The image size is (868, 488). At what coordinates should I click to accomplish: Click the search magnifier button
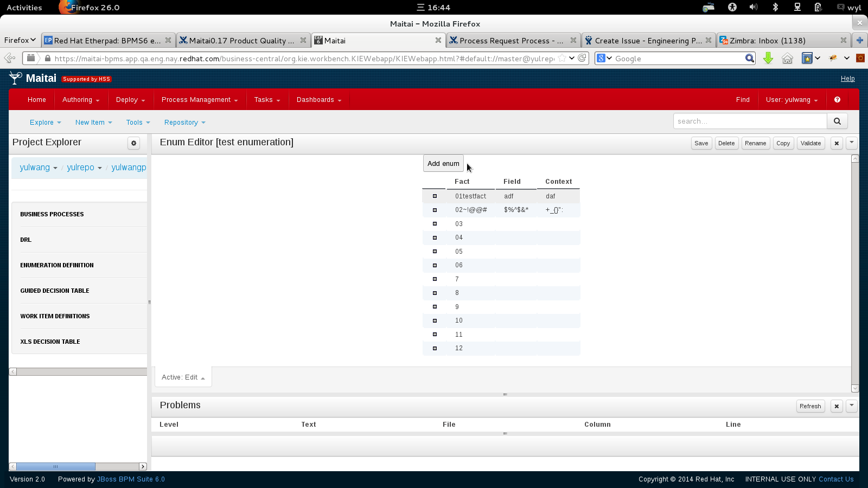[837, 121]
